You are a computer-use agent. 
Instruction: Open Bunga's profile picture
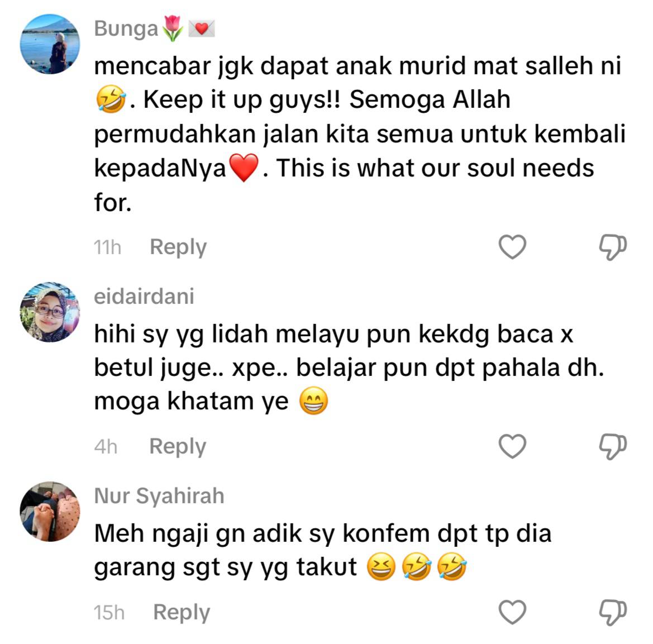(x=50, y=44)
